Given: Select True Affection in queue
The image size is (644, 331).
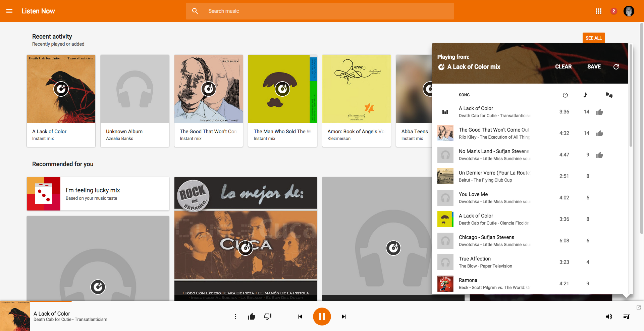Looking at the screenshot, I should (x=530, y=262).
